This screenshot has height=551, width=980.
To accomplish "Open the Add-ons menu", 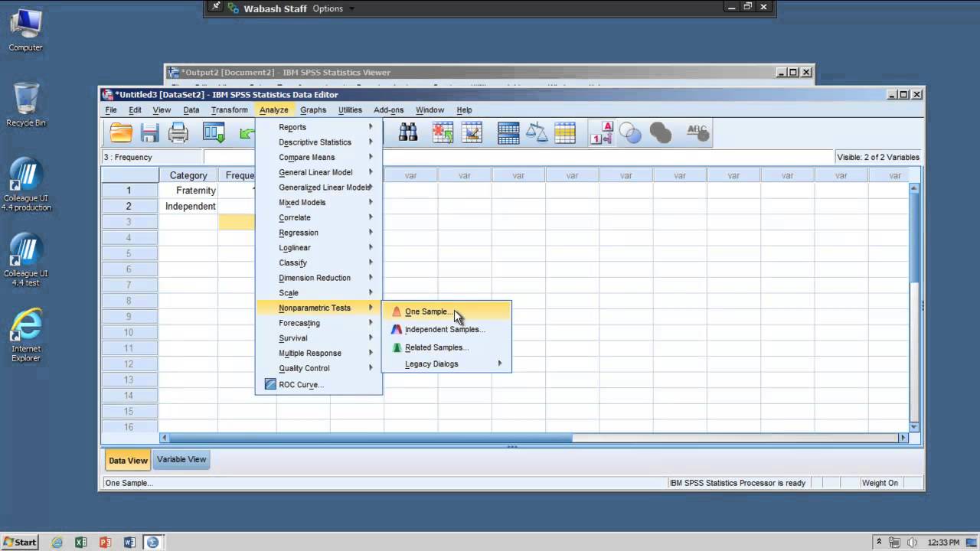I will 388,110.
